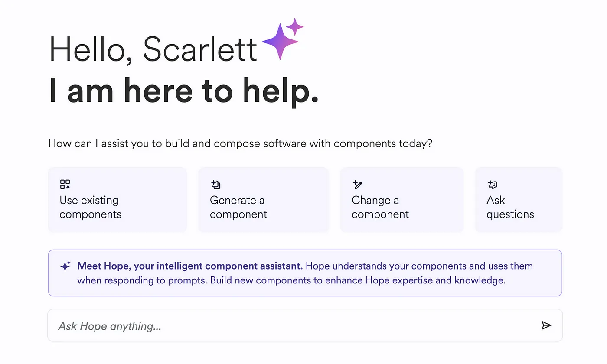
Task: Click the "How can I assist you" prompt text
Action: [x=240, y=143]
